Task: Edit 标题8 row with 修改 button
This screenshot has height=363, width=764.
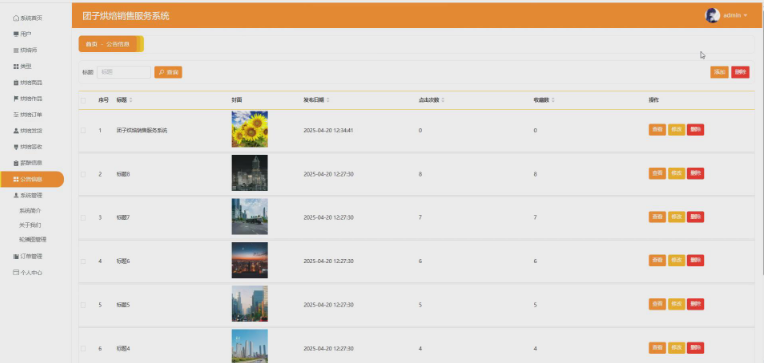Action: tap(676, 173)
